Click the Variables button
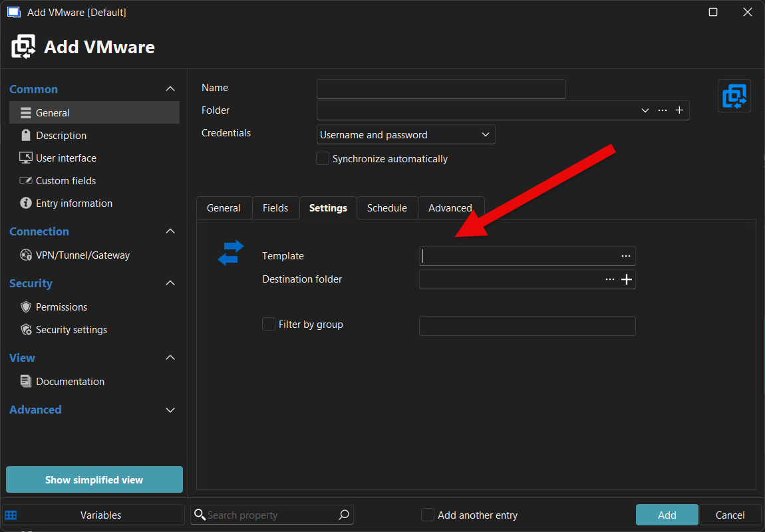765x532 pixels. (94, 515)
